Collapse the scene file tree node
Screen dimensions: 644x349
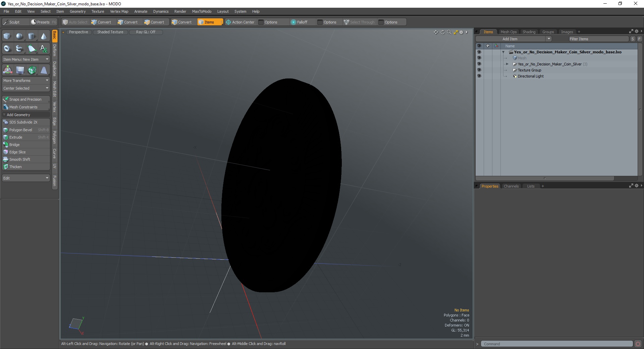coord(503,52)
